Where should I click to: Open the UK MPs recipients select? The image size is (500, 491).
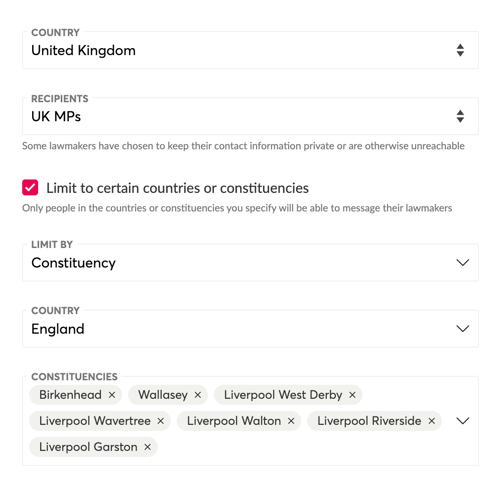click(250, 116)
